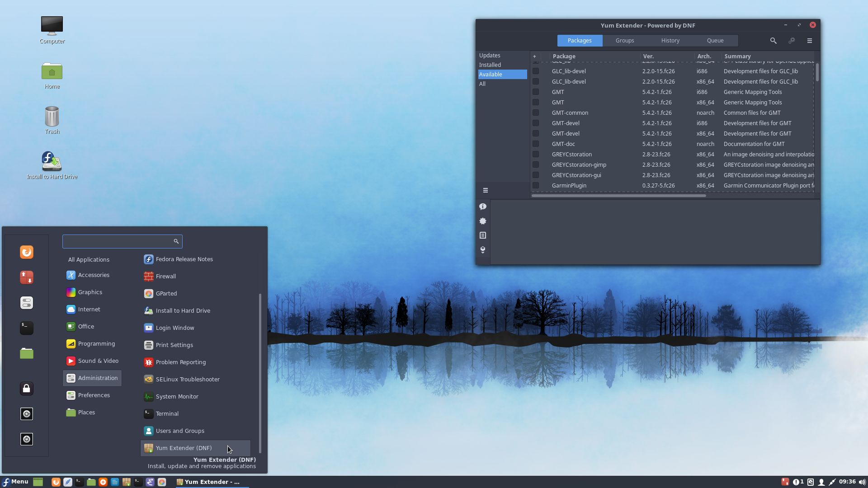Click the application menu vertical scrollbar
The width and height of the screenshot is (868, 488).
260,373
